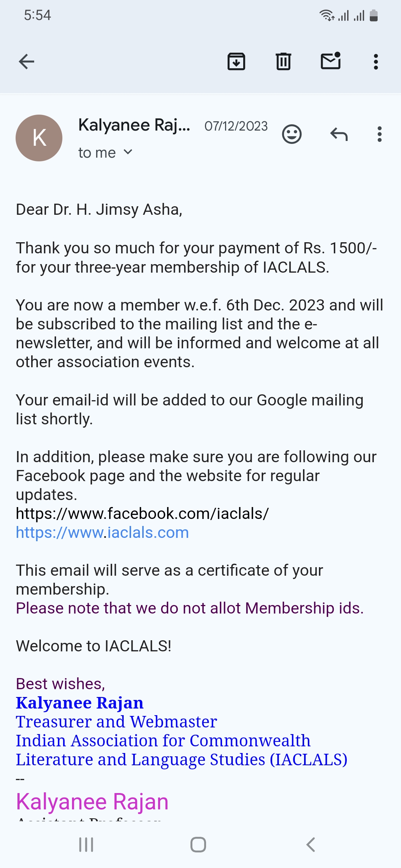Tap sender name Kalyanee Raj...
401x868 pixels.
point(134,125)
